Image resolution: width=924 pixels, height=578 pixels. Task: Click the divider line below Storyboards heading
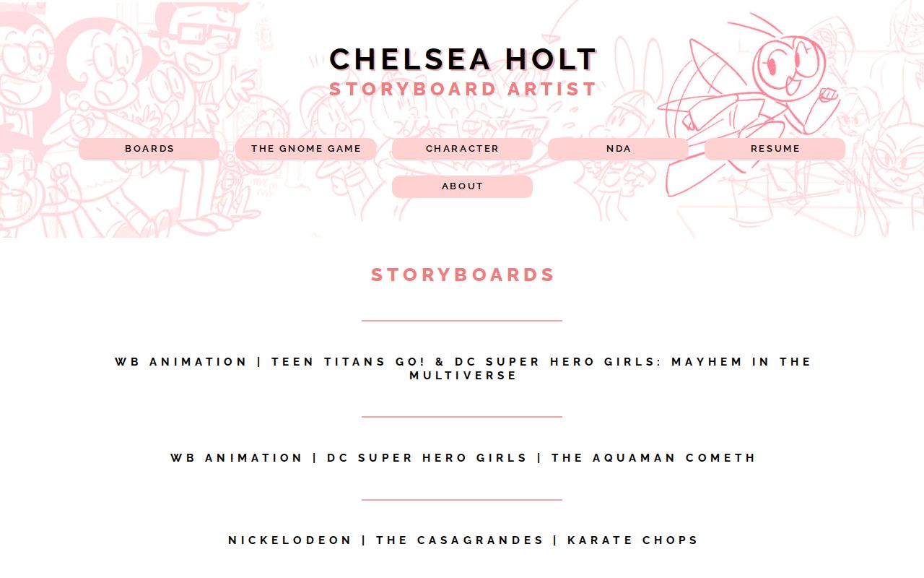point(462,320)
